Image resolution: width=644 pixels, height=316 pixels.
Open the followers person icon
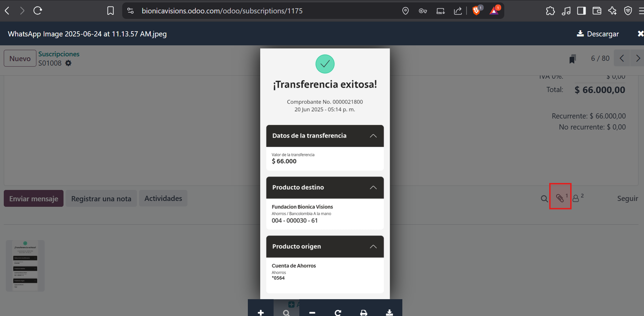click(x=576, y=199)
